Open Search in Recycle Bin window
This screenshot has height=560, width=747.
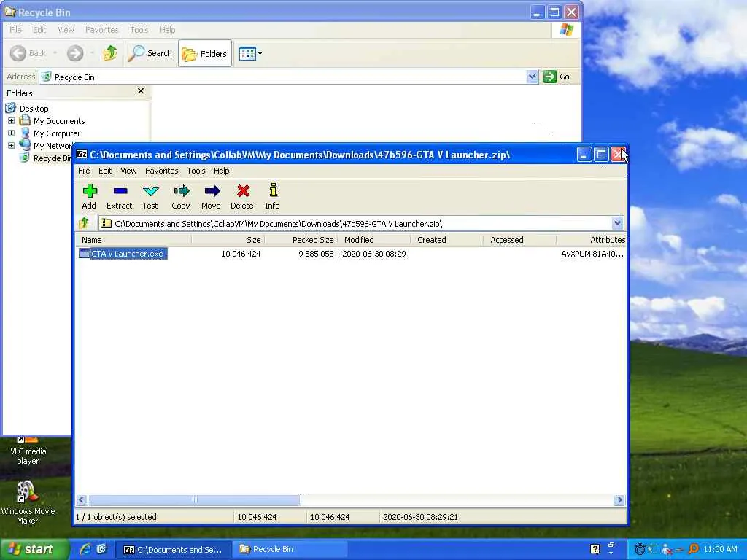[150, 53]
